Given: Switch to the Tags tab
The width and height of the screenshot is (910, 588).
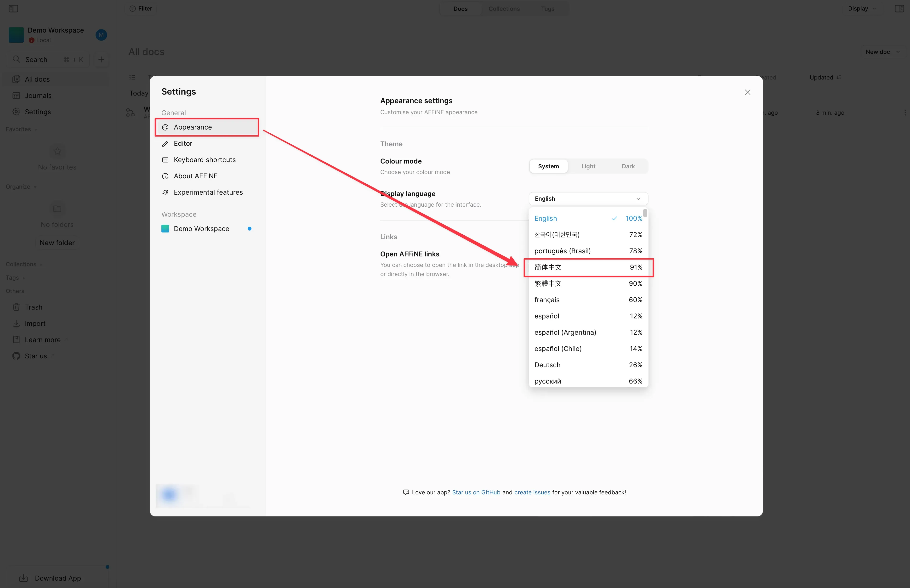Looking at the screenshot, I should click(x=547, y=8).
